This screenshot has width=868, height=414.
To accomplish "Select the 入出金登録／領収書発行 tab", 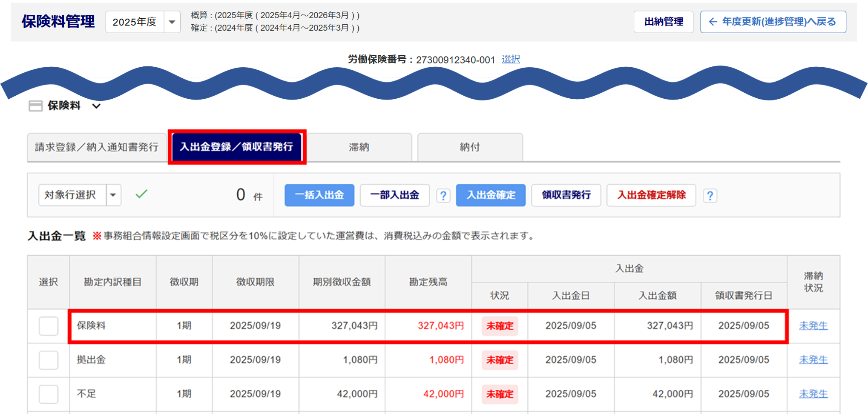I will [236, 147].
